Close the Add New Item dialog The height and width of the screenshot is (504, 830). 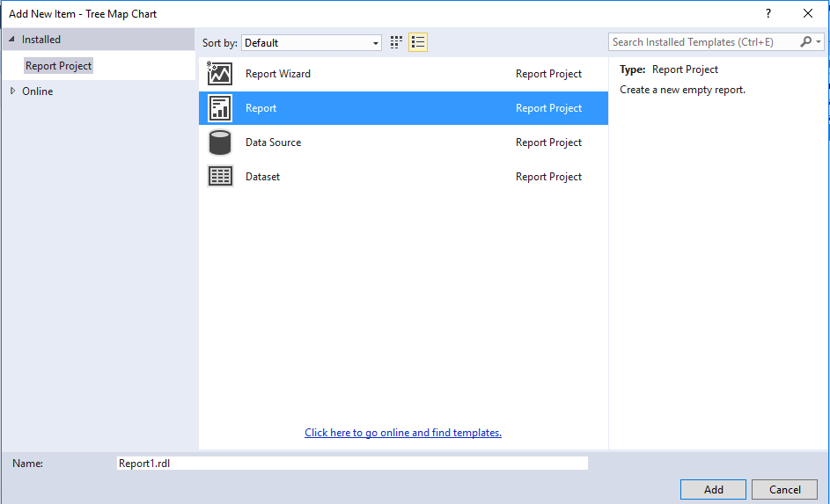click(x=808, y=14)
